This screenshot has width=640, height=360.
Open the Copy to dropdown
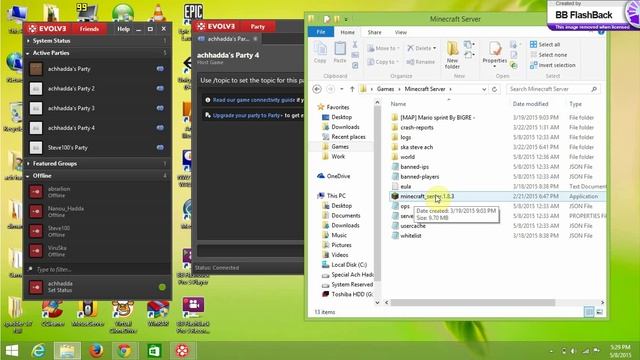[383, 62]
